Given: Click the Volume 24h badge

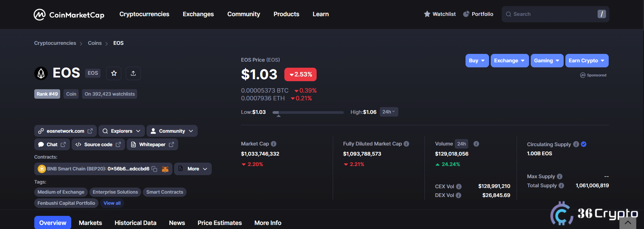Looking at the screenshot, I should (461, 144).
